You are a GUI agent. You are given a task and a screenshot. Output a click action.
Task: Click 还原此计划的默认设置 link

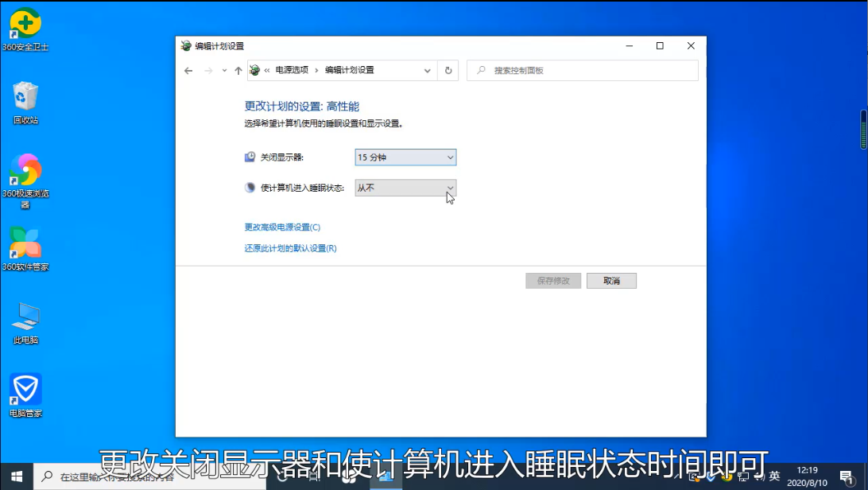click(290, 248)
